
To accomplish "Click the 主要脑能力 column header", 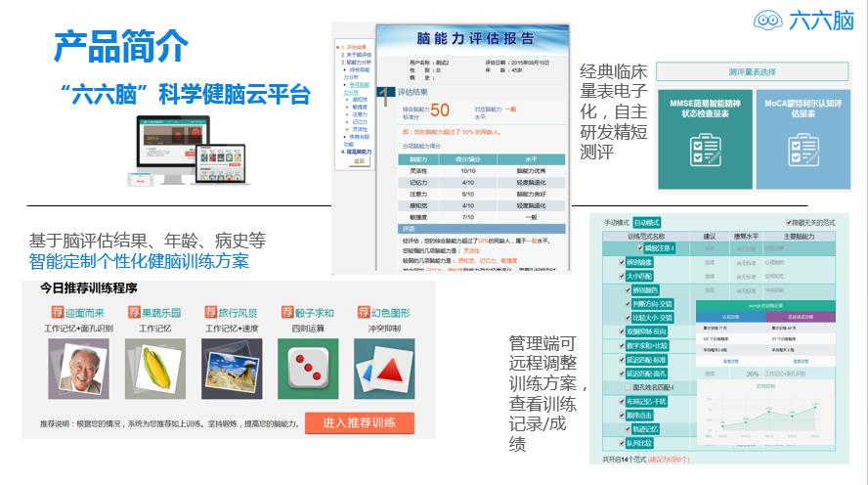I will [x=799, y=237].
